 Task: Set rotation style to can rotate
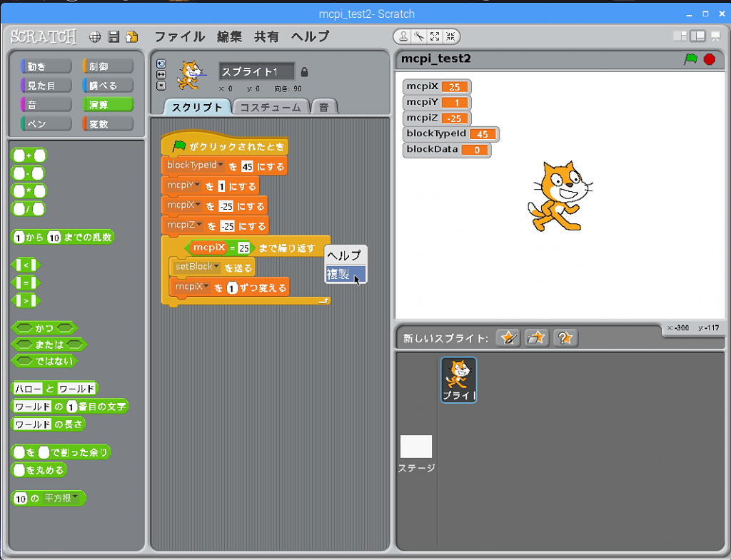(x=161, y=63)
